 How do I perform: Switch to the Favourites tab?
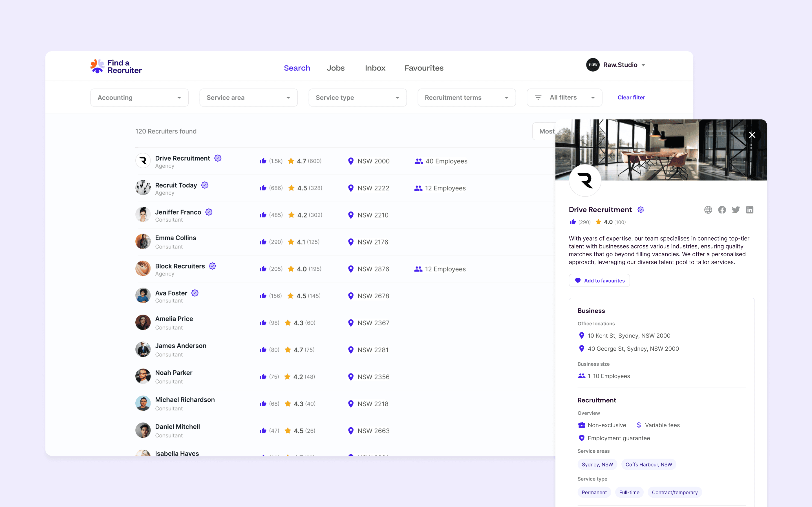(424, 68)
